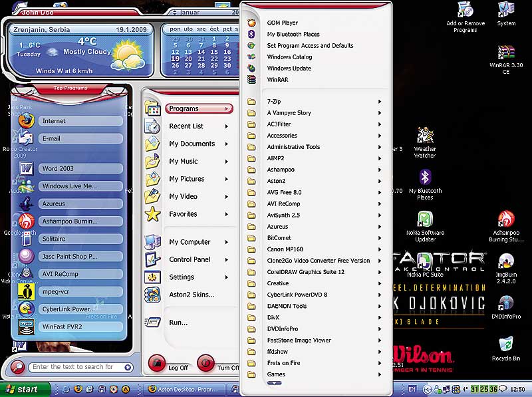The width and height of the screenshot is (532, 397).
Task: Click the GOM Player icon
Action: click(x=251, y=23)
